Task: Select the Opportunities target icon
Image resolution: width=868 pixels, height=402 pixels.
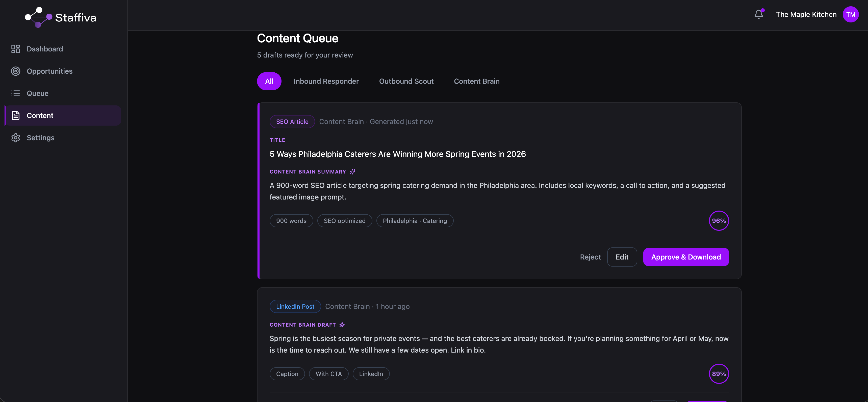Action: coord(15,71)
